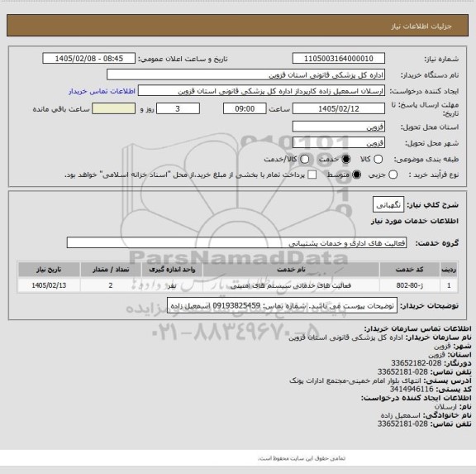Click the نام خدمت column header
Image resolution: width=476 pixels, height=474 pixels.
(291, 270)
